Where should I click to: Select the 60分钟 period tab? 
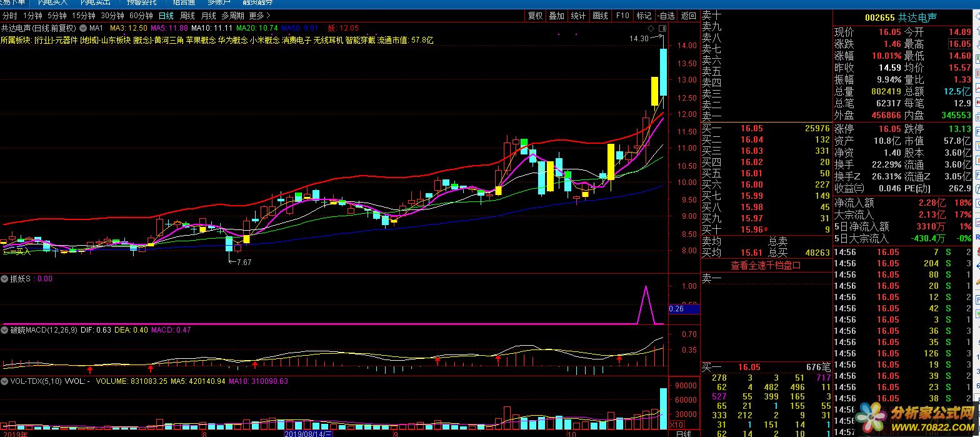(x=141, y=16)
